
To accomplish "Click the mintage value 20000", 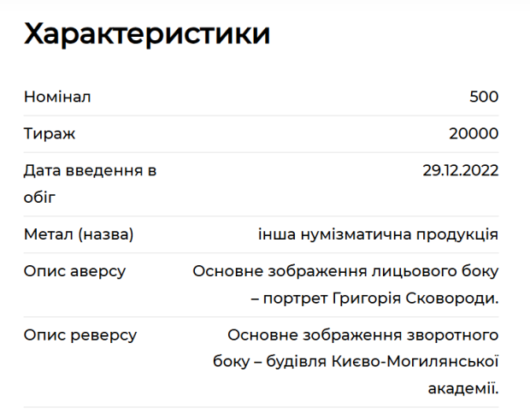I will [x=474, y=133].
